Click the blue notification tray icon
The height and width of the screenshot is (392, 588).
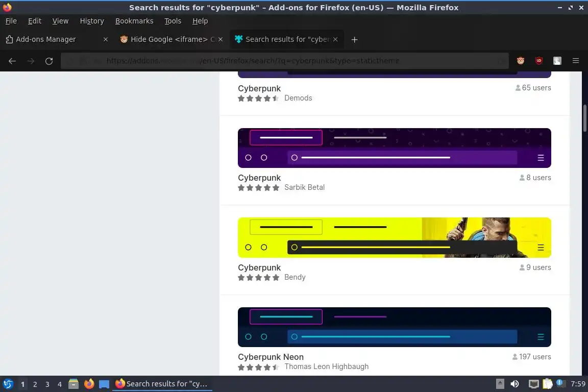pyautogui.click(x=559, y=383)
